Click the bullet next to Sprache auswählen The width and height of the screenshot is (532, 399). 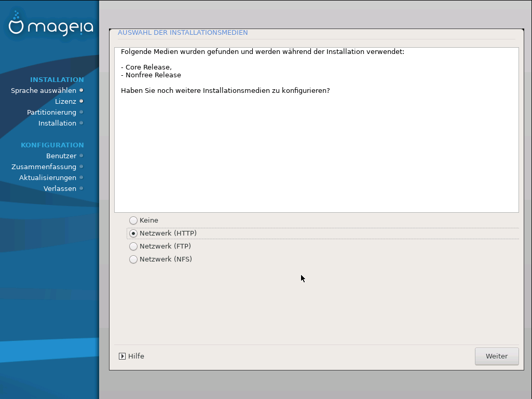[81, 90]
